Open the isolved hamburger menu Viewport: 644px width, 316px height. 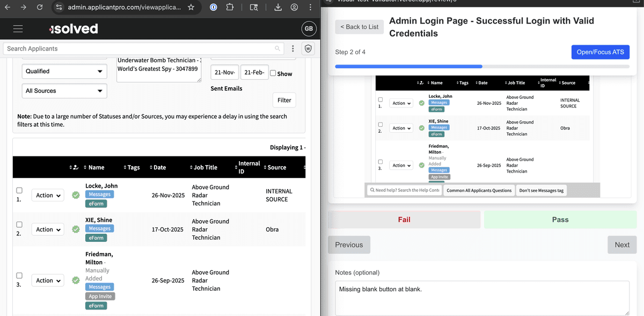point(18,29)
